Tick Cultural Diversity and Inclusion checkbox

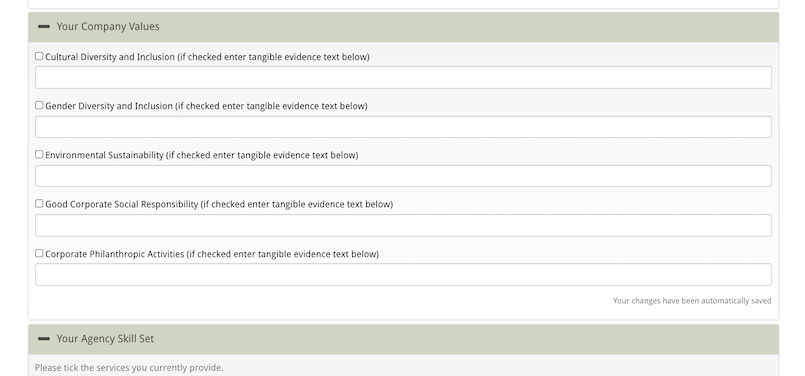[x=39, y=56]
